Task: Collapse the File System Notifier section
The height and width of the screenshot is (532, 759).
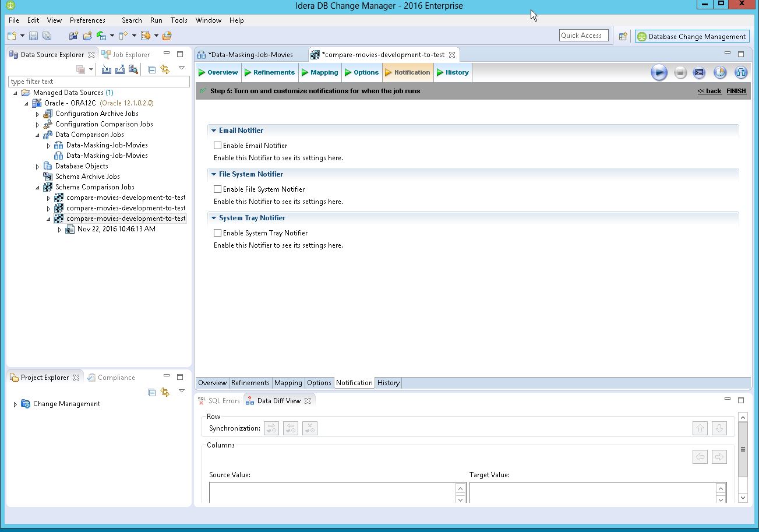Action: [x=214, y=174]
